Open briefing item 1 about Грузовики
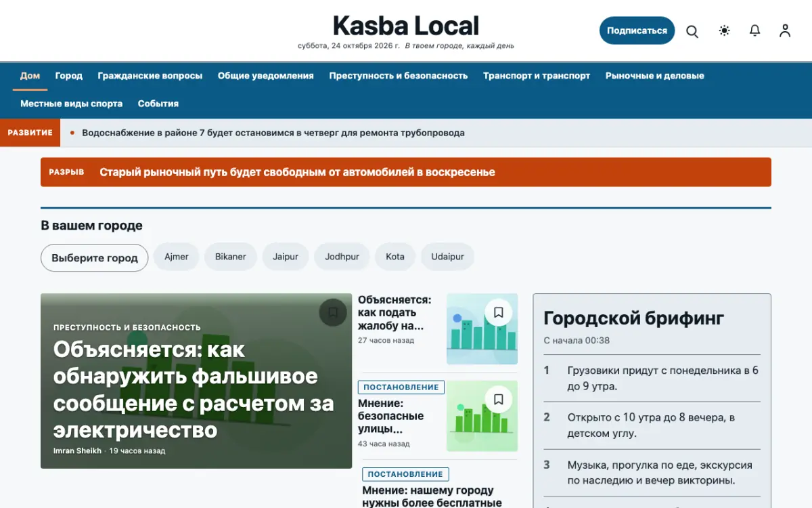This screenshot has width=812, height=508. 652,379
